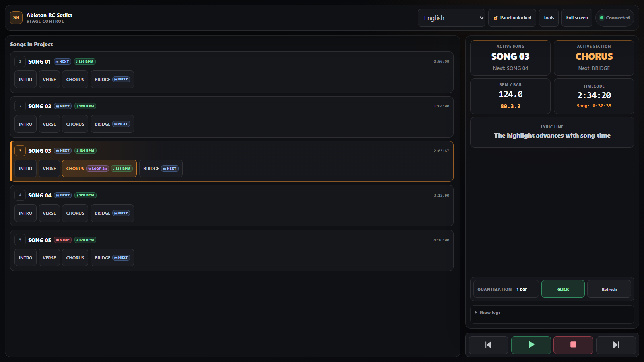The width and height of the screenshot is (644, 362).
Task: Click the 120 BPM badge on SONG 05
Action: (x=85, y=240)
